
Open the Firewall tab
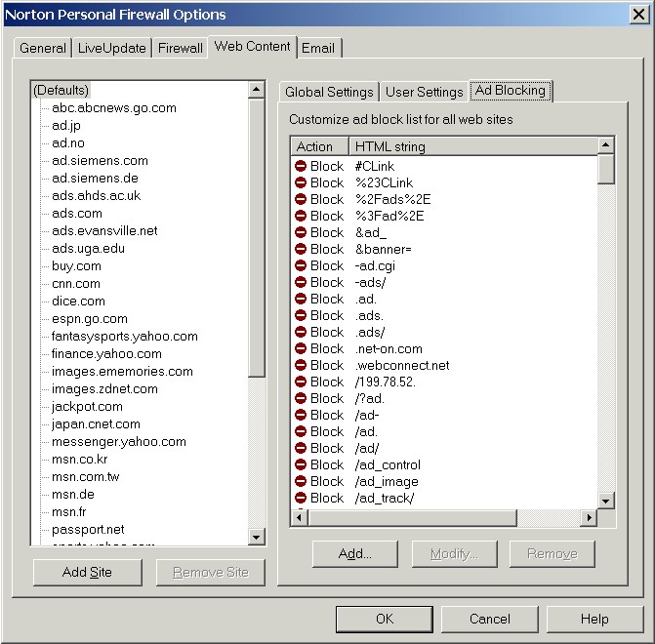(x=180, y=48)
